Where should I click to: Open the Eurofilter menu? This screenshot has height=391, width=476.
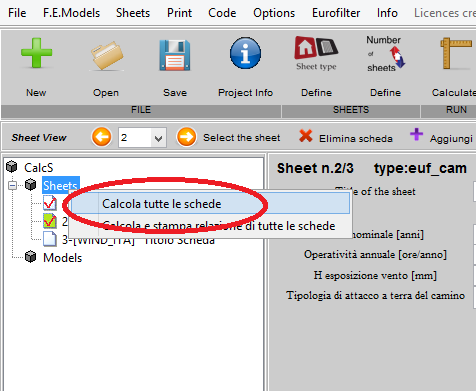[336, 13]
